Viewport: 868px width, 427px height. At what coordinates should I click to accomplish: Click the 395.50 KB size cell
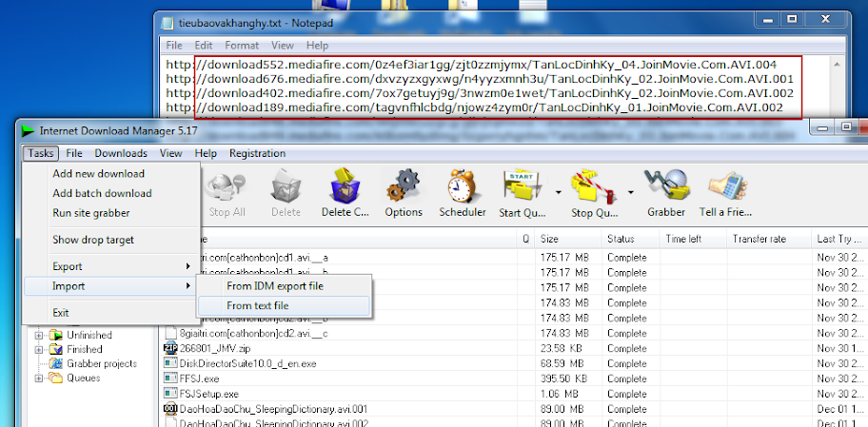(564, 378)
